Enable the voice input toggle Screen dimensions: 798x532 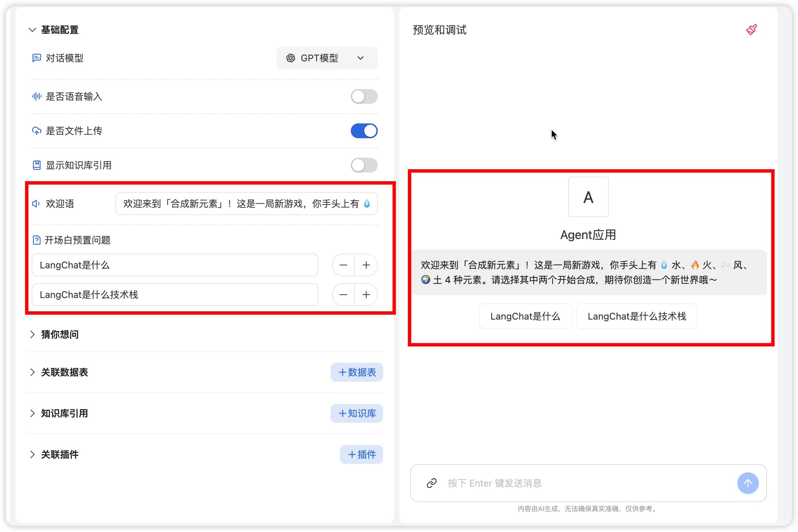(364, 97)
